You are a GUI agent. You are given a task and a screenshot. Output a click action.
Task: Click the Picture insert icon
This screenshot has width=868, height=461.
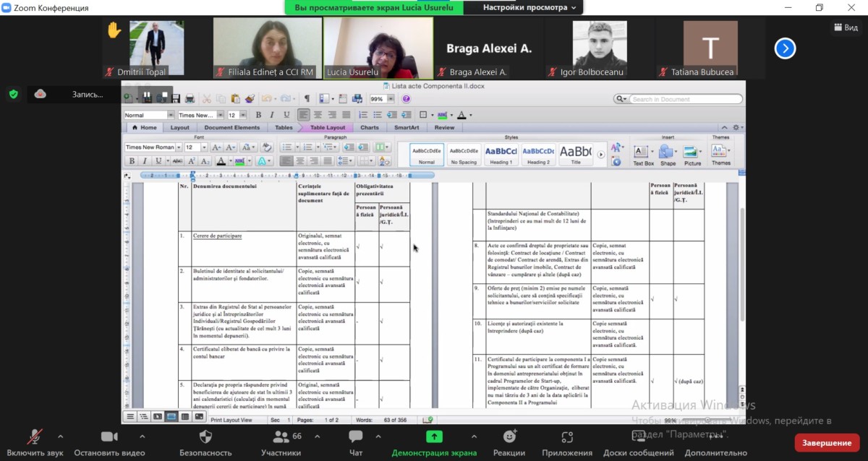[690, 152]
